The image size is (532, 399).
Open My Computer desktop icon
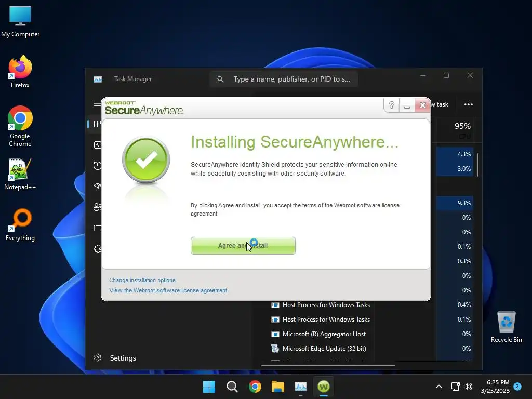click(x=20, y=21)
